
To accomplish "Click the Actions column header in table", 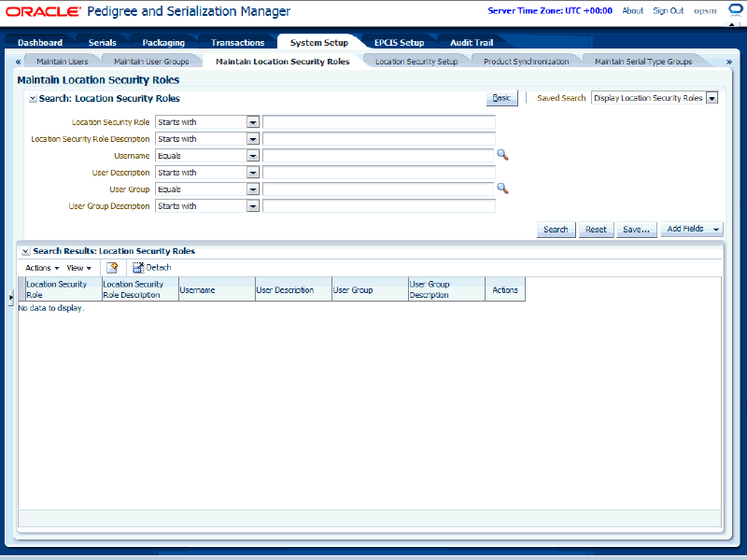I will click(505, 289).
